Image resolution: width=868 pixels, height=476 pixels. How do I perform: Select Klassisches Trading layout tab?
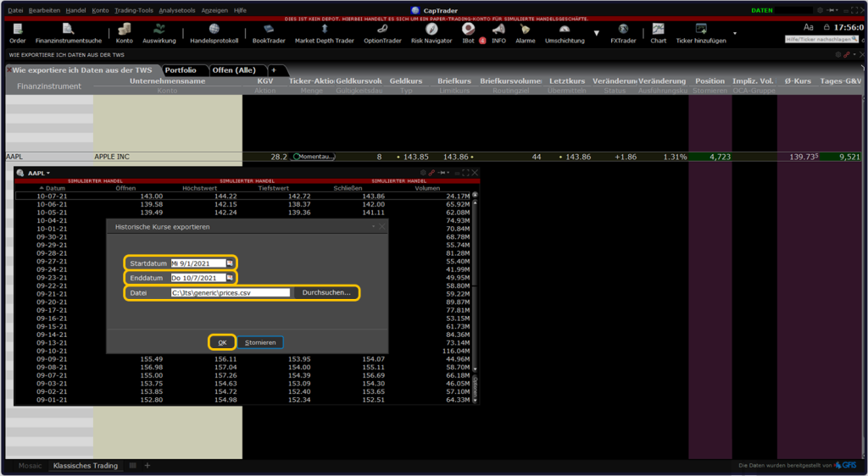pos(86,466)
